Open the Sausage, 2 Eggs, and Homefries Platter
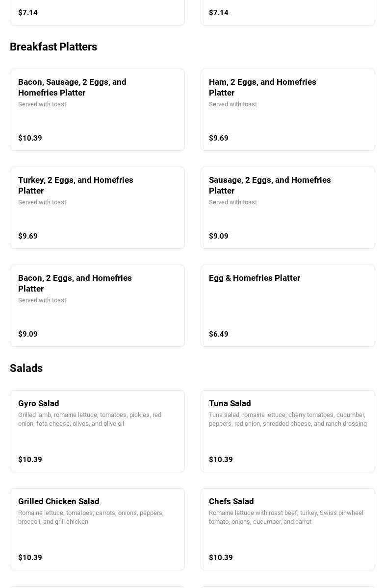 (x=287, y=208)
